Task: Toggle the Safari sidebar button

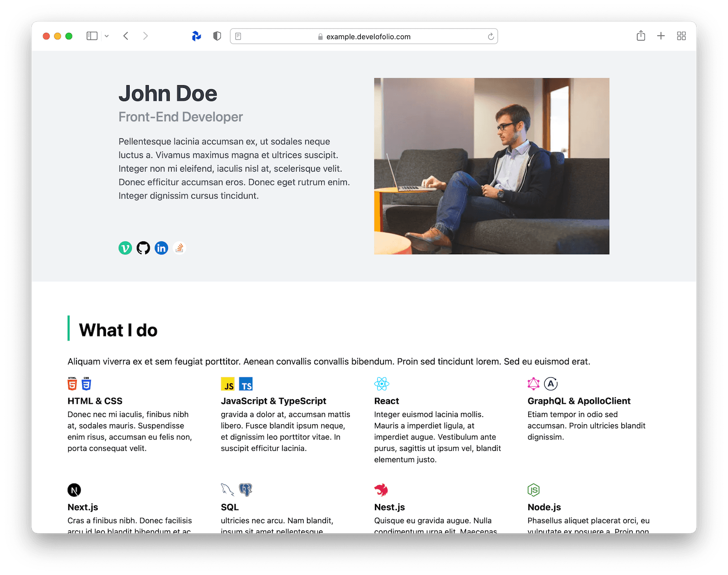Action: (92, 36)
